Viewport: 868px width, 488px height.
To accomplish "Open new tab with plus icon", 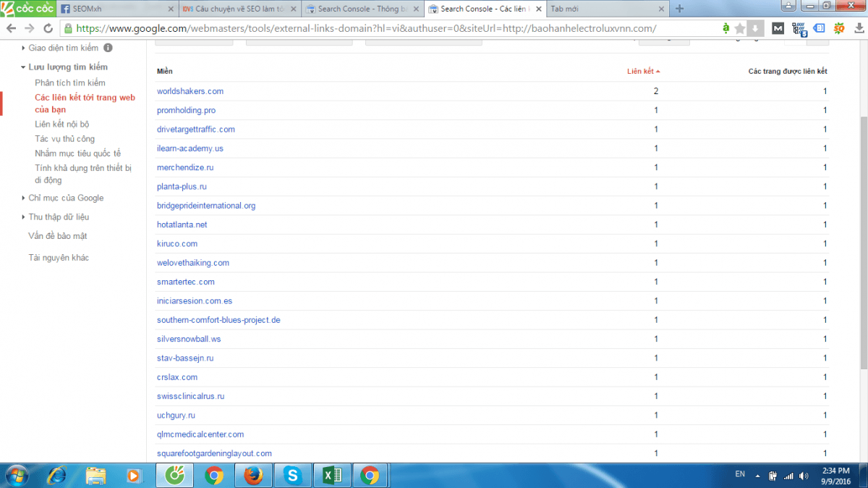I will [x=679, y=9].
